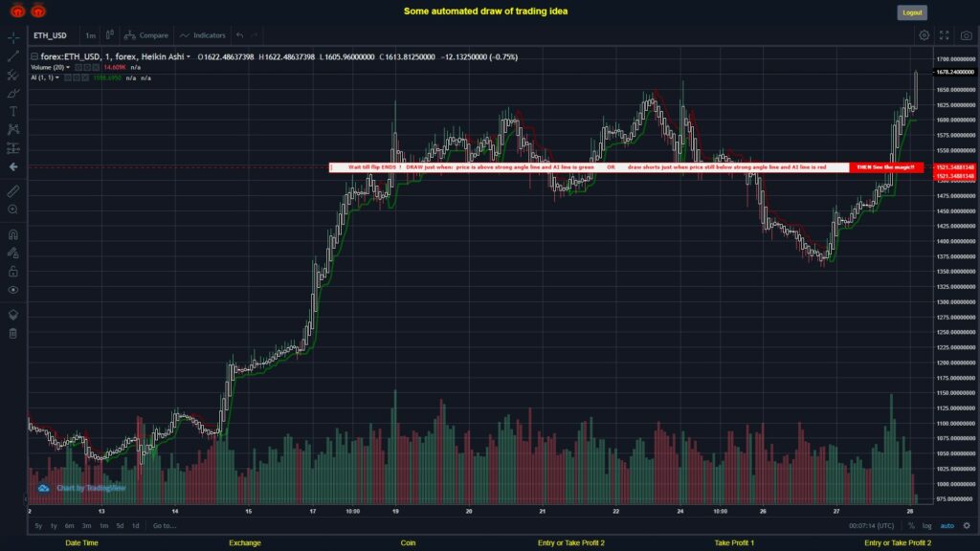The width and height of the screenshot is (980, 551).
Task: Click the left arrow marker tool
Action: point(13,166)
